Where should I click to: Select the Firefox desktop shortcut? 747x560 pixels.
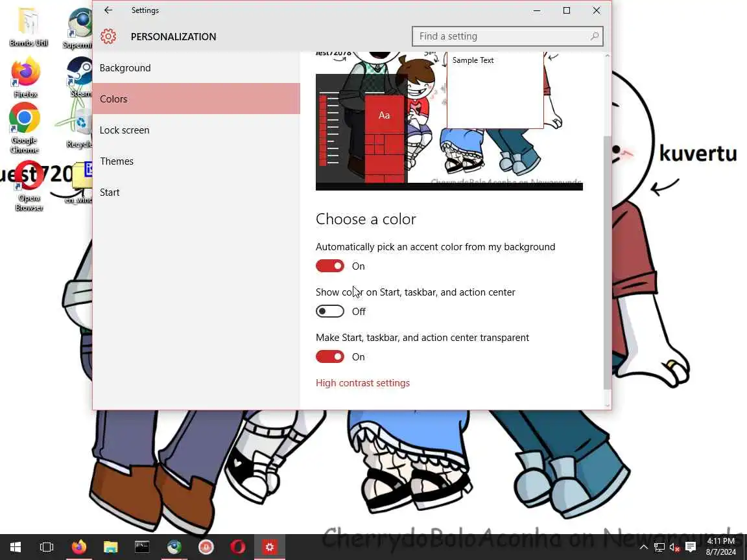(x=26, y=77)
